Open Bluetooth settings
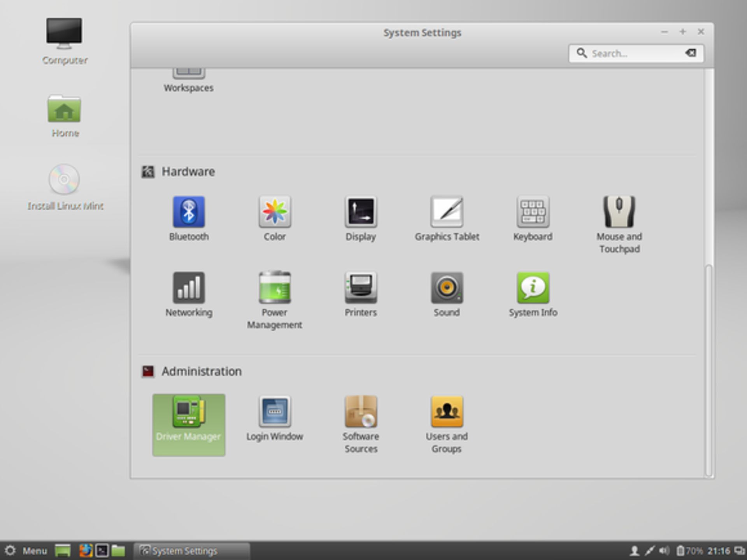747x560 pixels. pos(189,219)
